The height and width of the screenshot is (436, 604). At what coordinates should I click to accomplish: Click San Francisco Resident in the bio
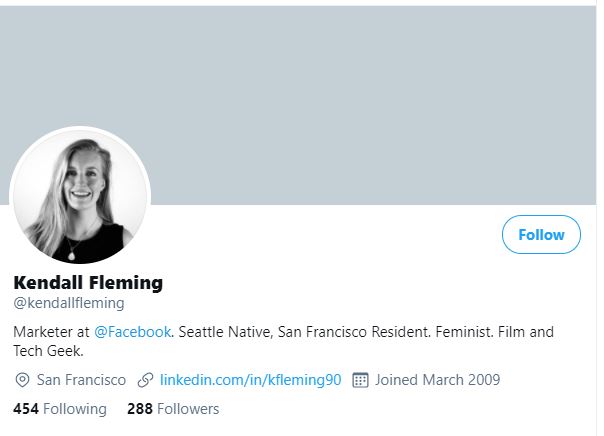[x=346, y=332]
